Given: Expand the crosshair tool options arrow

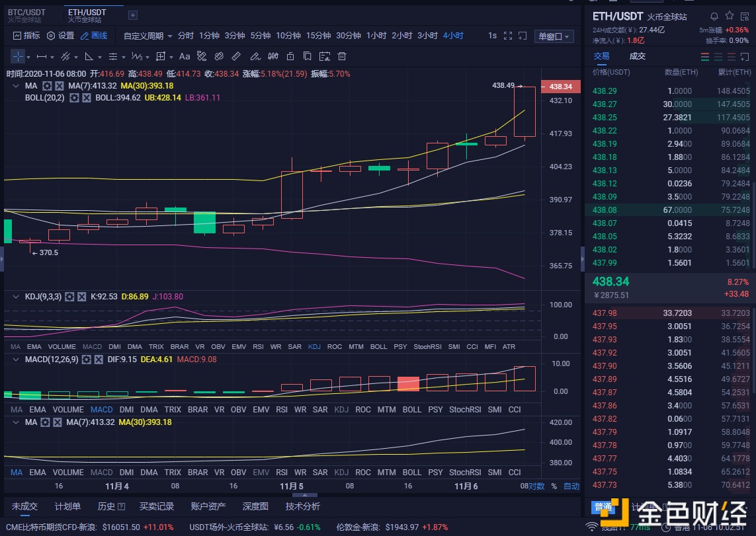Looking at the screenshot, I should 28,57.
